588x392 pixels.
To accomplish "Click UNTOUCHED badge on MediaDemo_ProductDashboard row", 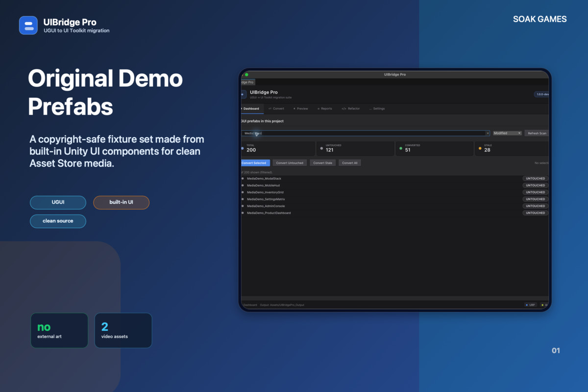I will (x=535, y=213).
